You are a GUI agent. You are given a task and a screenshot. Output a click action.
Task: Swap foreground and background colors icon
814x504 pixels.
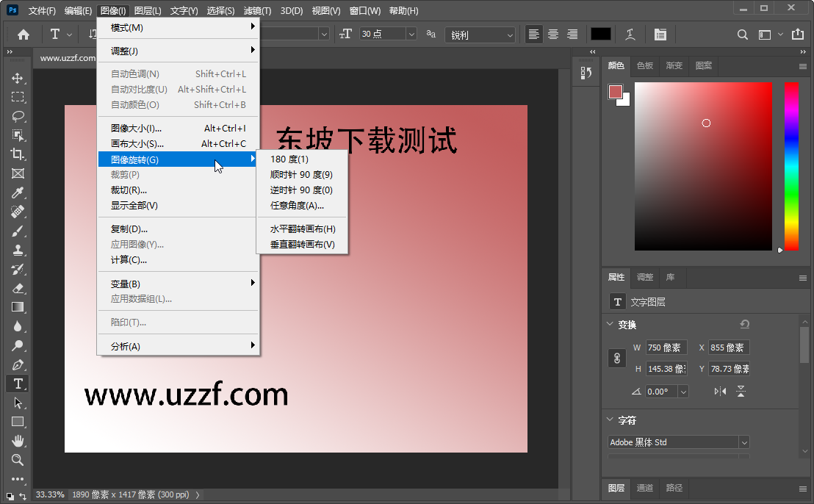tap(22, 496)
